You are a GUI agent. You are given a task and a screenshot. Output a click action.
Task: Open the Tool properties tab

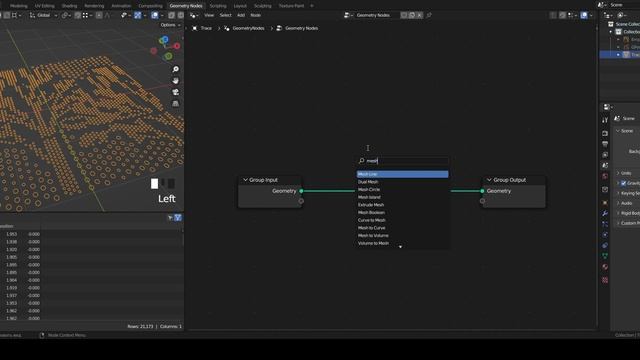tap(605, 120)
